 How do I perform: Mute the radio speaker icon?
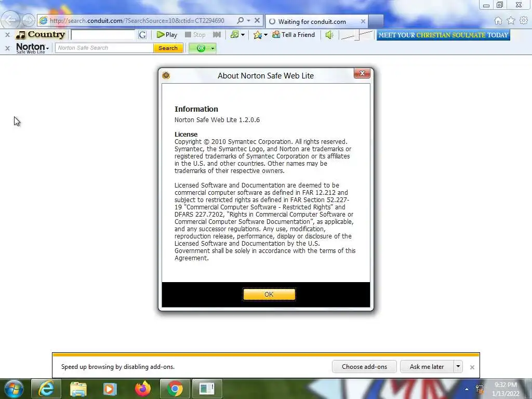coord(329,35)
